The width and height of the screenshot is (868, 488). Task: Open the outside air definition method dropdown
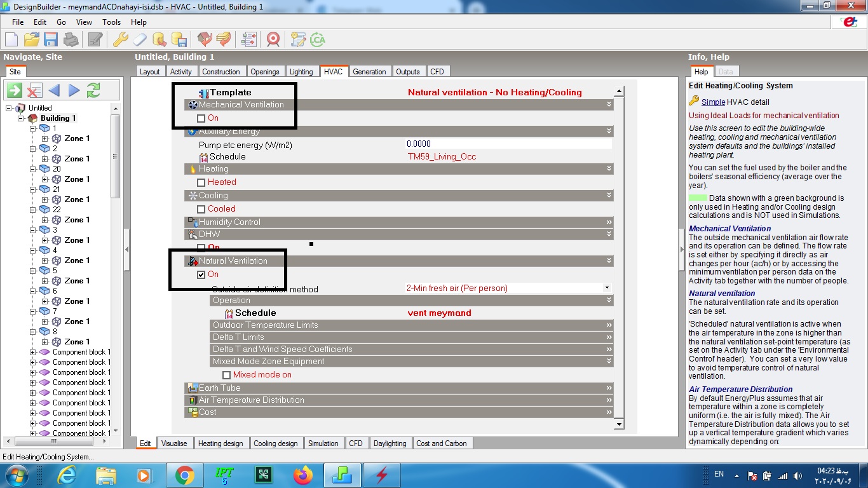pos(607,288)
